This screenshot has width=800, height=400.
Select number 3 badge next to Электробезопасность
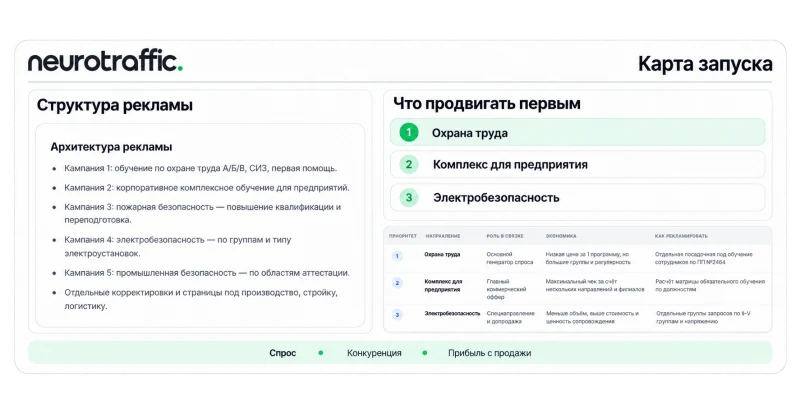pyautogui.click(x=409, y=197)
